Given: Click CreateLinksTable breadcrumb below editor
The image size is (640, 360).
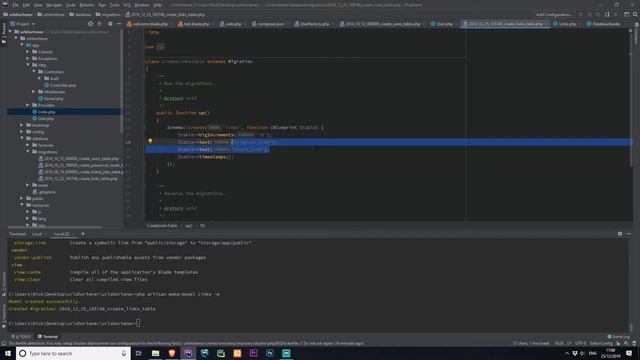Looking at the screenshot, I should point(162,225).
